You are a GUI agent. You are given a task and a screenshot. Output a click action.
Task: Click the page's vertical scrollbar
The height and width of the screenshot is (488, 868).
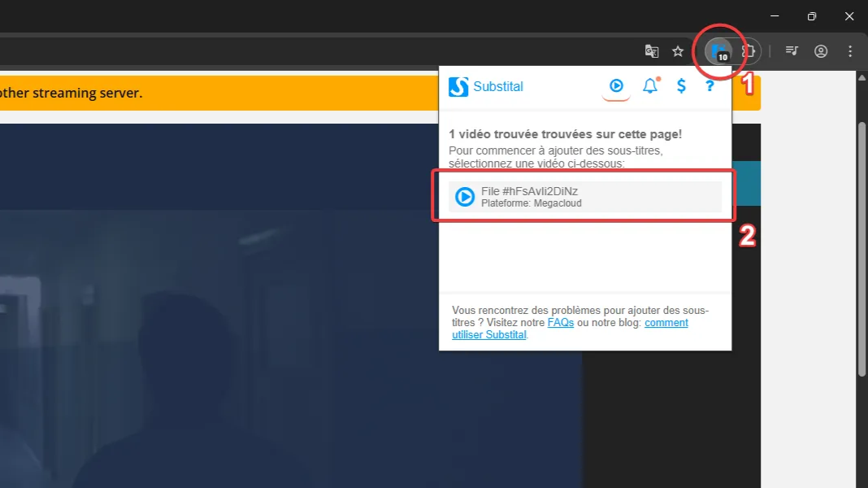tap(862, 244)
